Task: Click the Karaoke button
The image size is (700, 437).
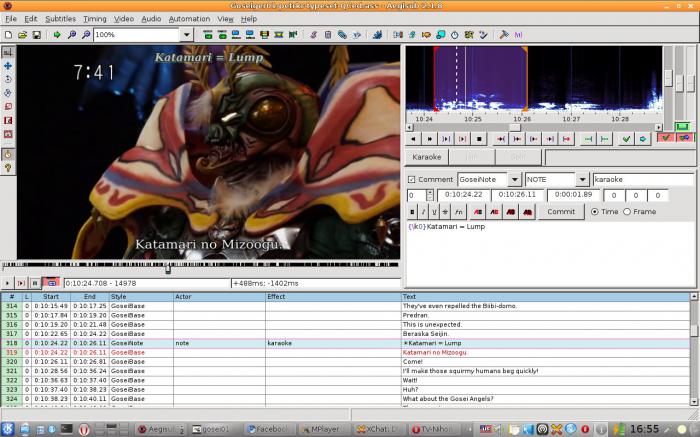Action: pyautogui.click(x=426, y=157)
